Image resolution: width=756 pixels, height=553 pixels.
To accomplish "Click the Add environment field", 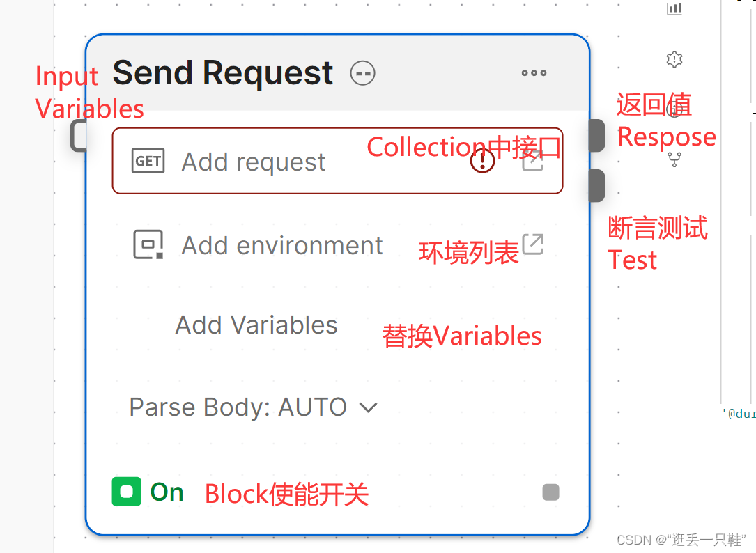I will click(x=281, y=244).
